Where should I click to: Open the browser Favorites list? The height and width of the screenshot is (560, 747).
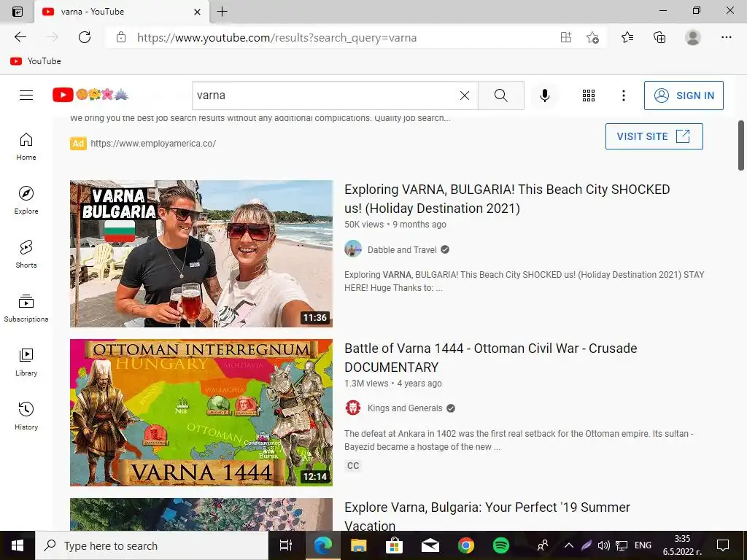[x=627, y=37]
